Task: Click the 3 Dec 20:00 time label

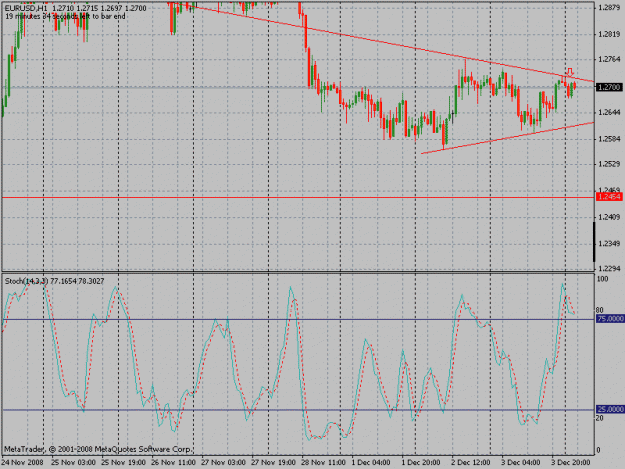Action: (x=571, y=462)
